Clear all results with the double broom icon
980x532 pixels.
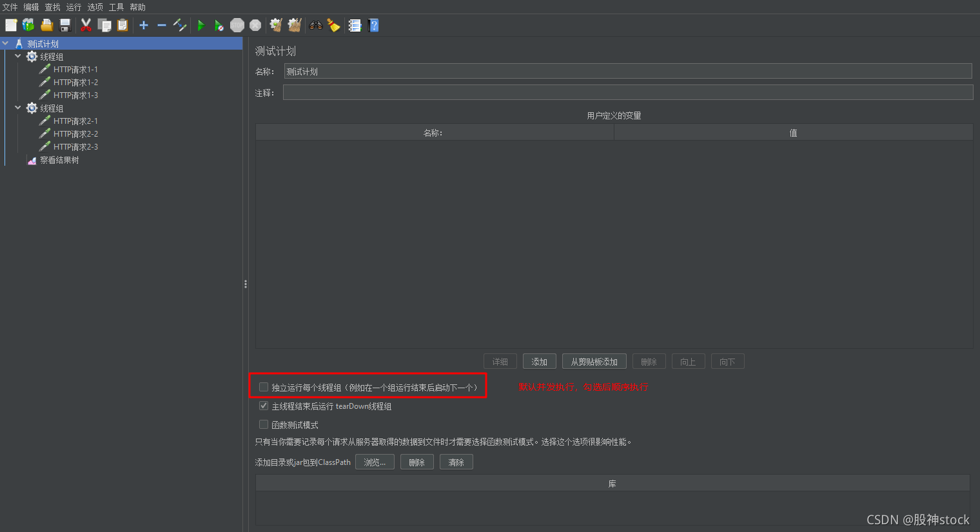[295, 25]
